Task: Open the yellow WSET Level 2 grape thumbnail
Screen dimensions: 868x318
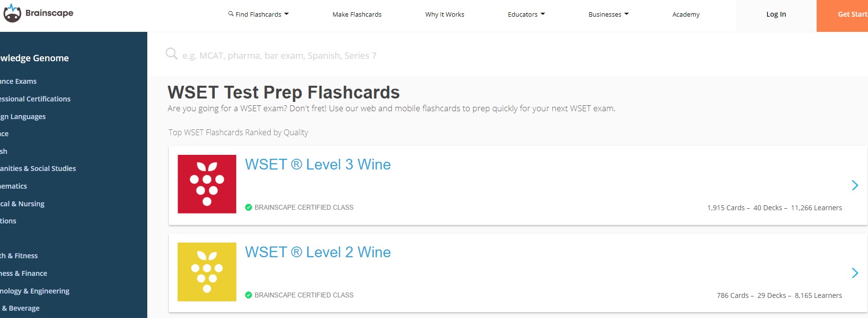Action: 207,271
